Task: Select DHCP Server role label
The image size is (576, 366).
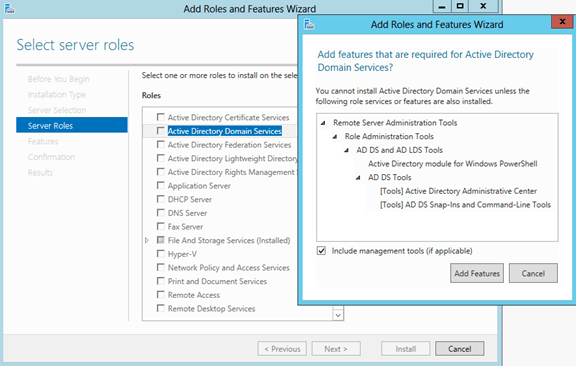Action: click(x=190, y=199)
